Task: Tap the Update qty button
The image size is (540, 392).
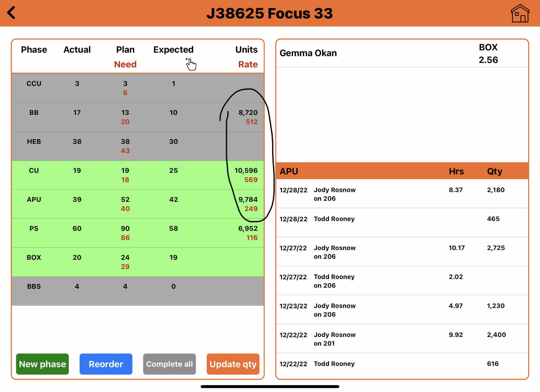Action: coord(233,364)
